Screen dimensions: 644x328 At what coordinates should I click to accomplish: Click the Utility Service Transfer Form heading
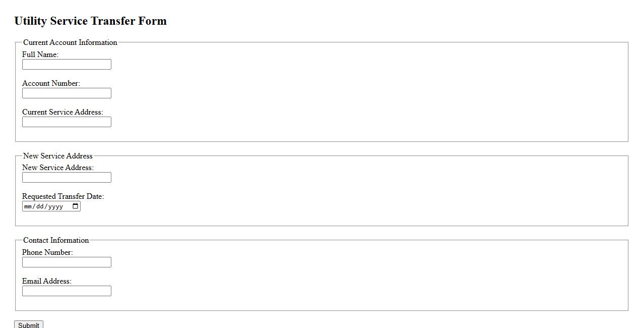pos(91,21)
